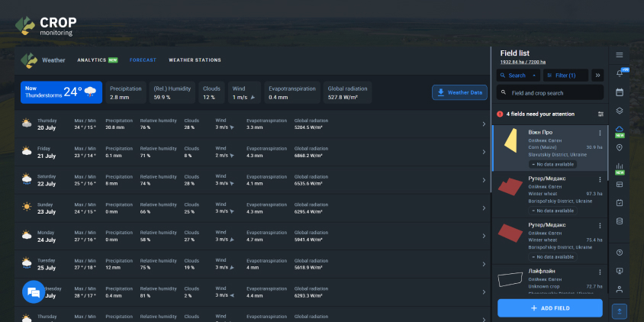Open the notifications bell icon
This screenshot has height=322, width=644.
coord(619,73)
